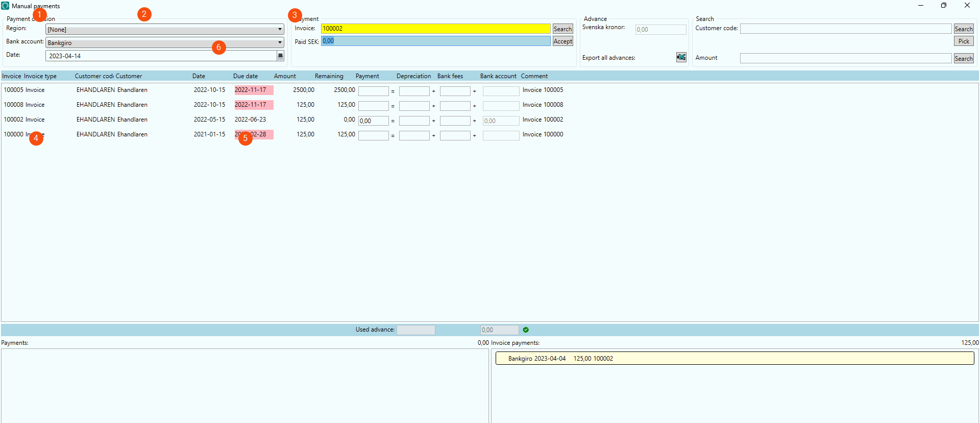
Task: Sort by the Due date column header
Action: click(246, 76)
